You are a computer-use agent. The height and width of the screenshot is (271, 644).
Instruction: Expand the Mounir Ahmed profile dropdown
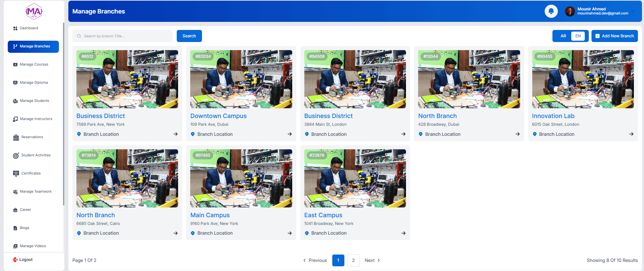[633, 11]
